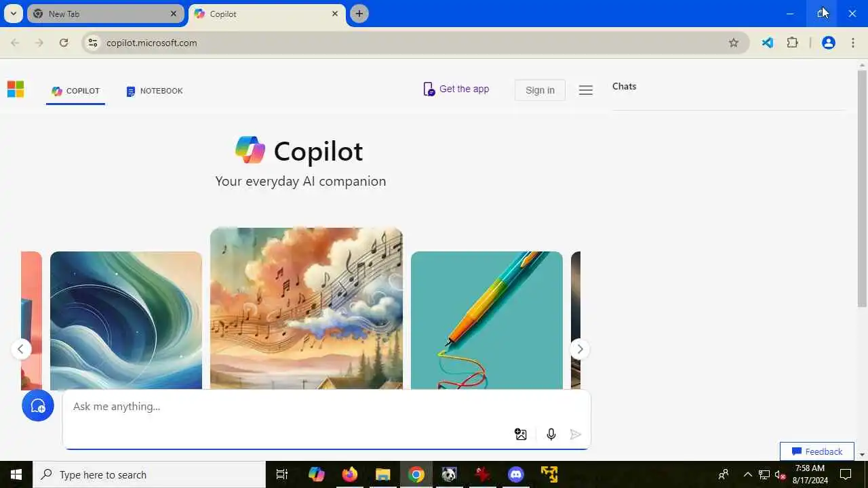Show previous carousel cards with left arrow

[21, 349]
